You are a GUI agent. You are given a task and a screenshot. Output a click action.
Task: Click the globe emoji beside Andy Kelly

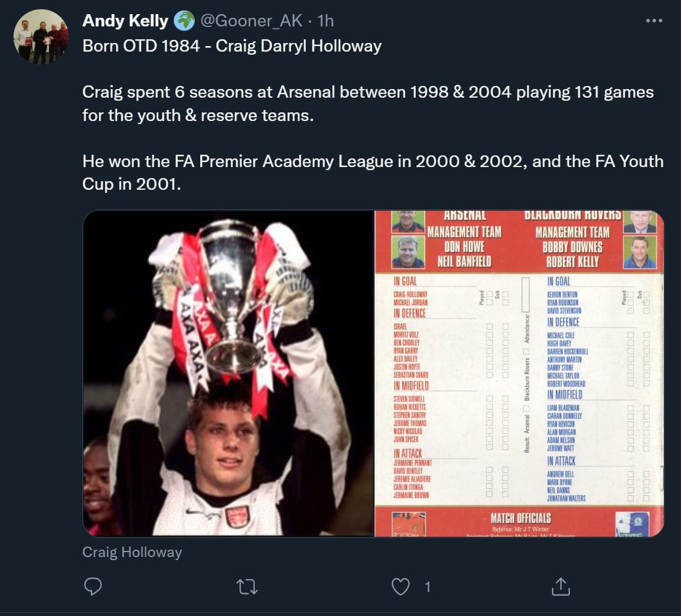click(184, 21)
